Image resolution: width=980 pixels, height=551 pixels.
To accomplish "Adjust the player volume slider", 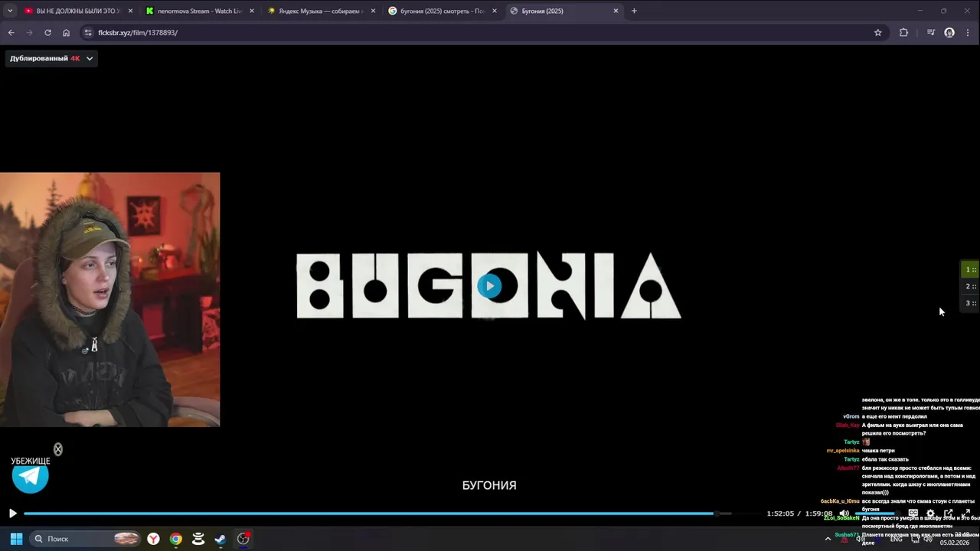I will pos(877,514).
